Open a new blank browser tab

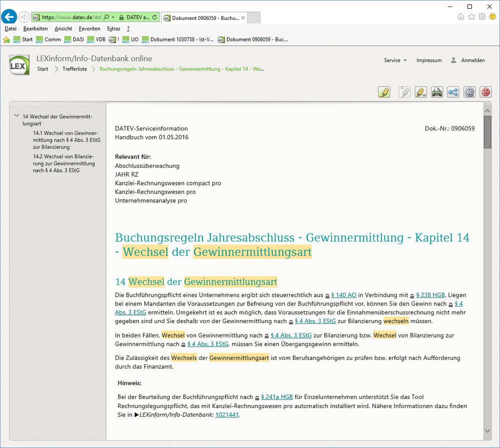point(254,18)
